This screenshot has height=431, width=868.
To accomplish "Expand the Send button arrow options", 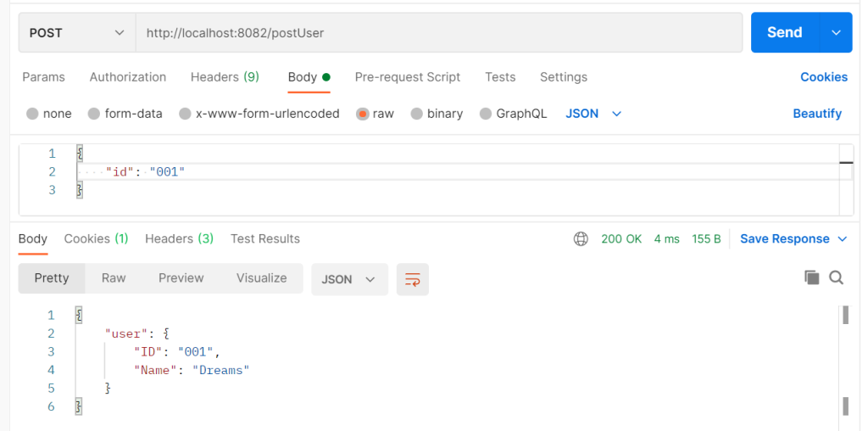I will tap(836, 33).
